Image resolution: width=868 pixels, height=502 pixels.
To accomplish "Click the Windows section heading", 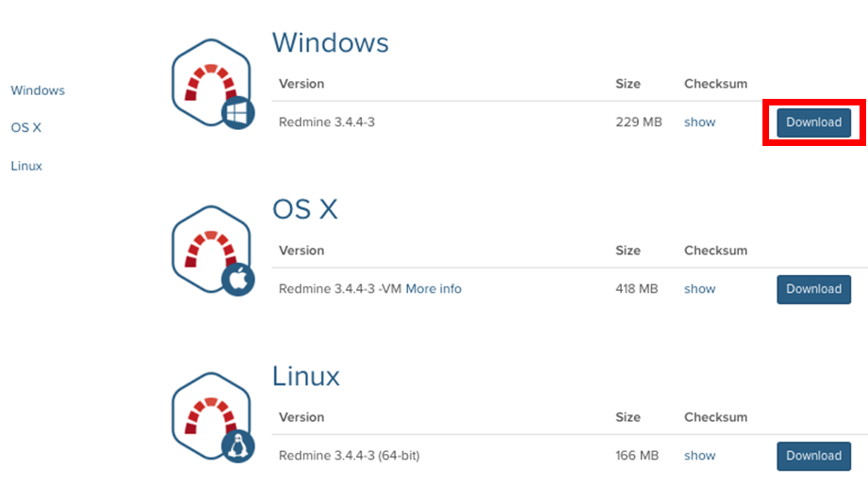I will pos(330,43).
